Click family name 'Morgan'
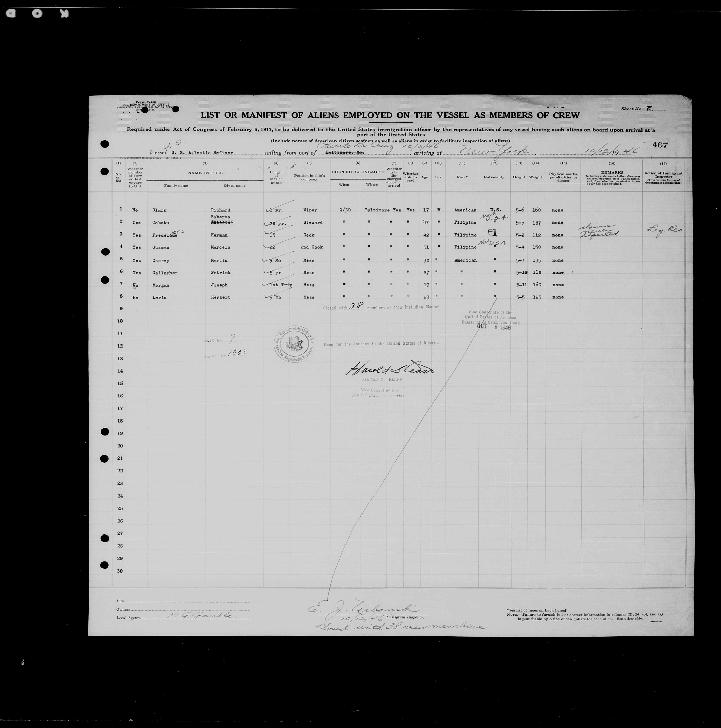 161,285
